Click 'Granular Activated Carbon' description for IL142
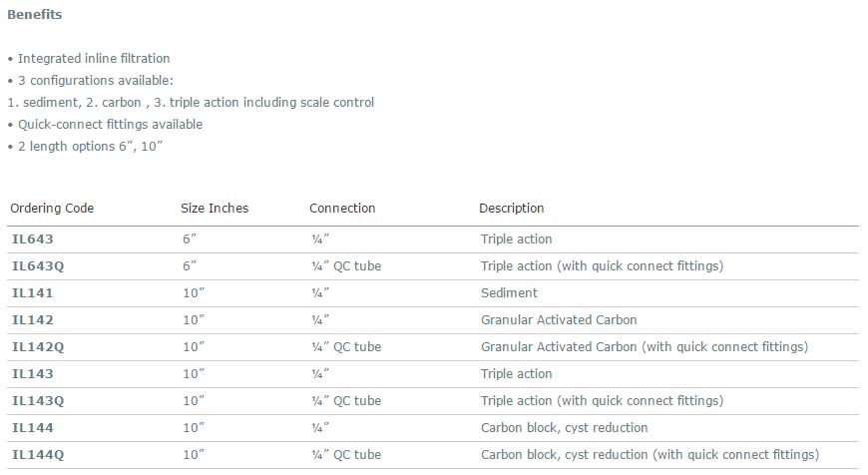The image size is (868, 475). (559, 320)
